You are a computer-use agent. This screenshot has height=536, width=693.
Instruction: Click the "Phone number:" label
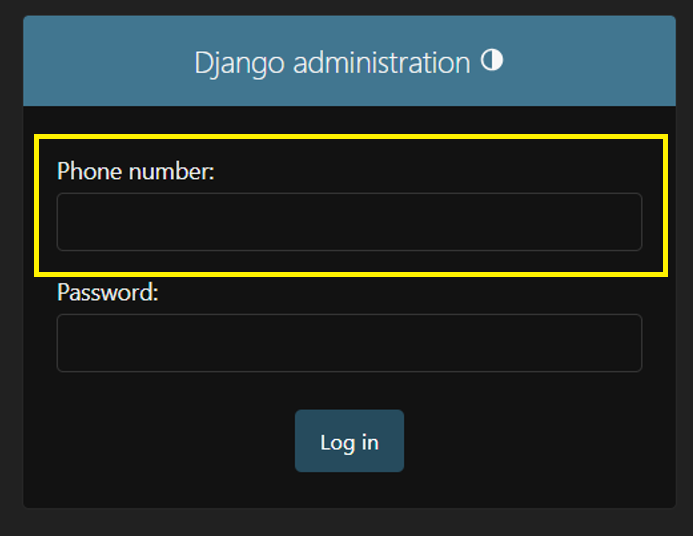(x=136, y=171)
